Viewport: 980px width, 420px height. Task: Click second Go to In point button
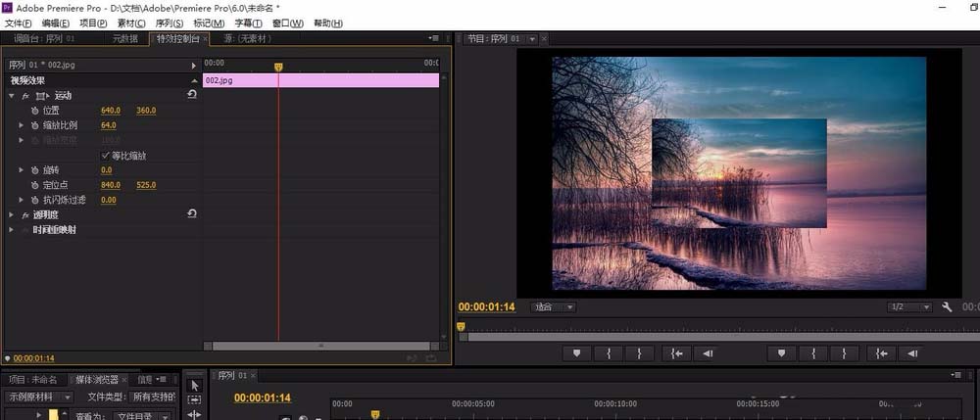click(x=881, y=353)
